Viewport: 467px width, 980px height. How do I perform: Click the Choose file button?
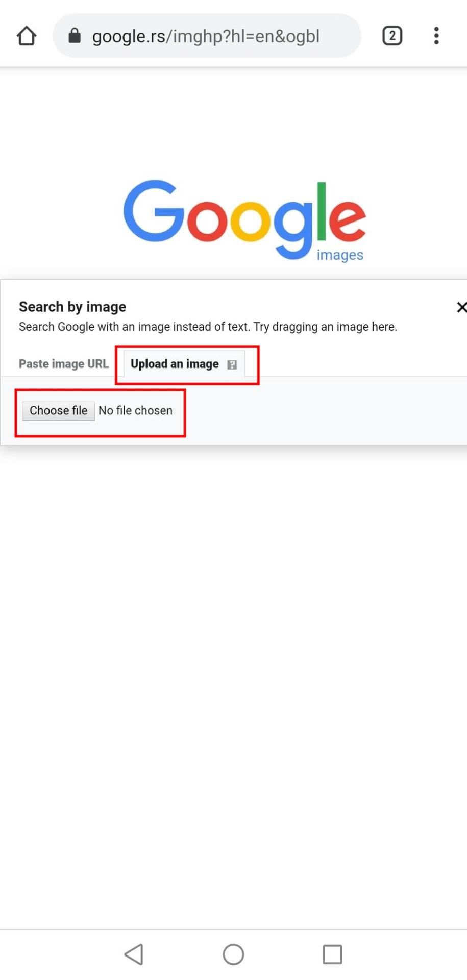coord(58,410)
